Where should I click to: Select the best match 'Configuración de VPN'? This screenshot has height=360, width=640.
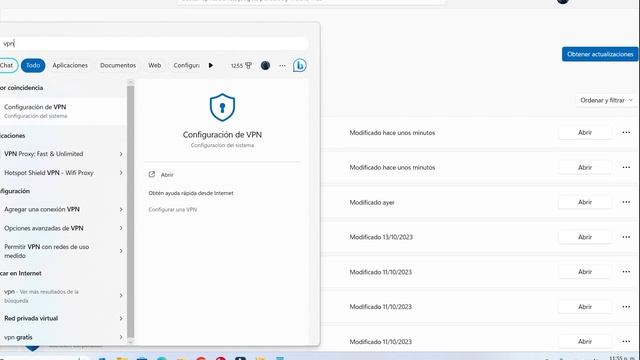[x=63, y=111]
